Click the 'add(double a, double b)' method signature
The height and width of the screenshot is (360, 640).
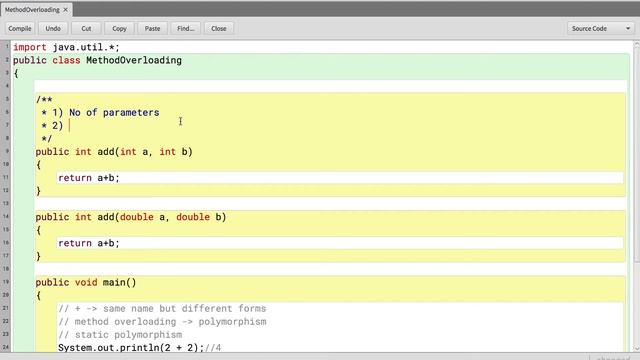[162, 217]
